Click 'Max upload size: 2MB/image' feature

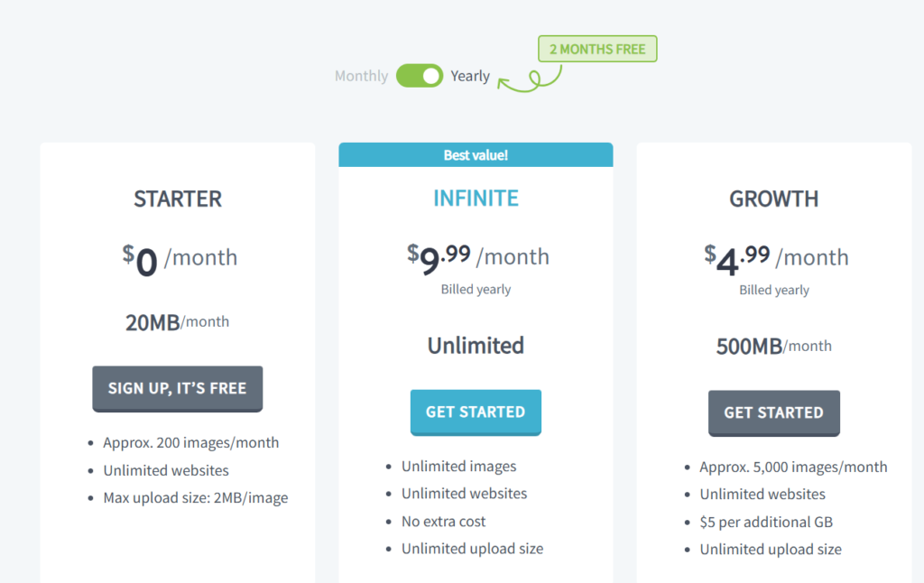pos(195,497)
